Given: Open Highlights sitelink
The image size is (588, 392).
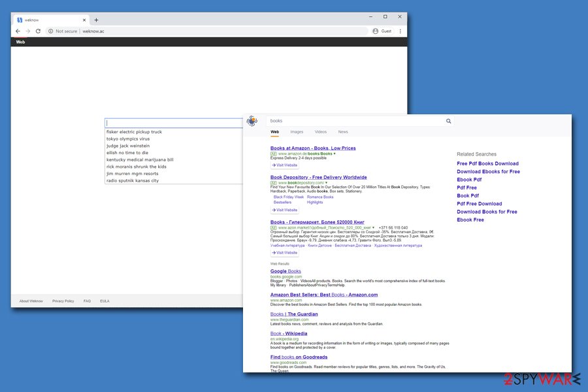Looking at the screenshot, I should coord(315,202).
